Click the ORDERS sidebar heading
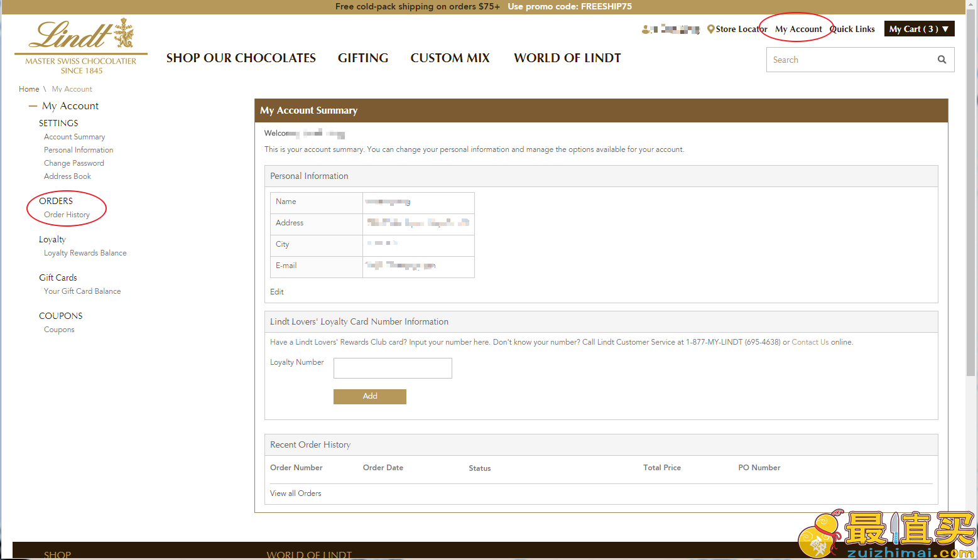The image size is (978, 560). pos(56,201)
